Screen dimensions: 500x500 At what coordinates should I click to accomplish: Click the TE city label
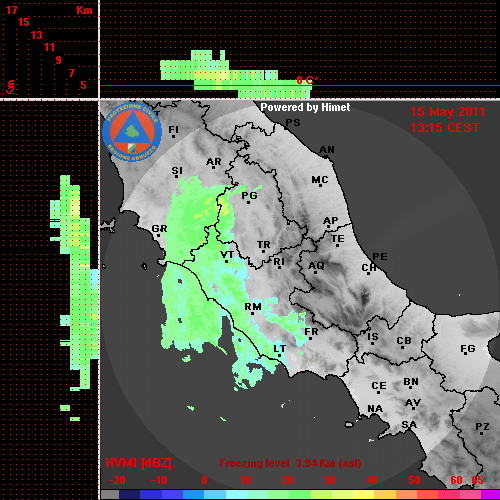coord(338,239)
